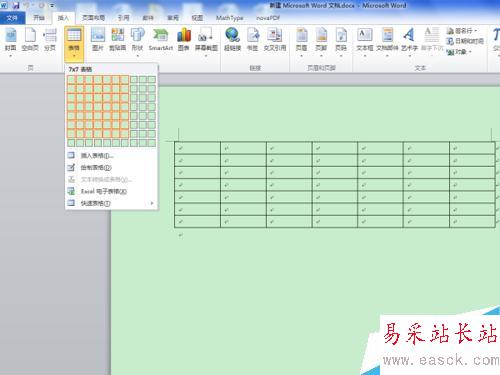The image size is (500, 375).
Task: Open the File (文件) tab
Action: 12,18
